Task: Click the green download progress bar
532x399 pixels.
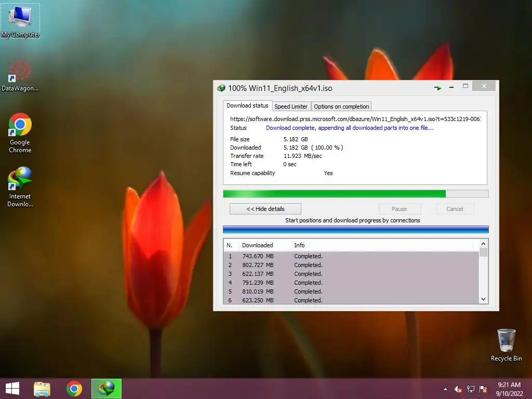Action: pos(355,194)
